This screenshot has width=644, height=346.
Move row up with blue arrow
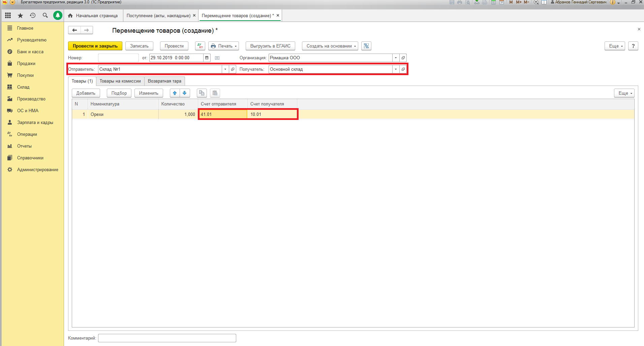tap(175, 93)
